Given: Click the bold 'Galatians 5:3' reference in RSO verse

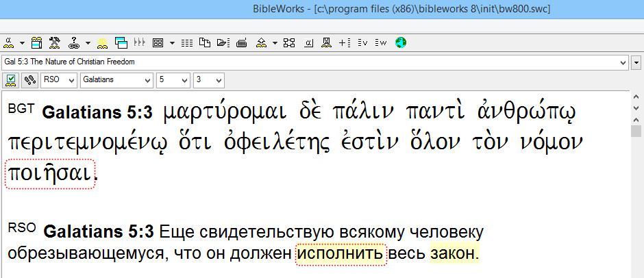Looking at the screenshot, I should (x=99, y=233).
